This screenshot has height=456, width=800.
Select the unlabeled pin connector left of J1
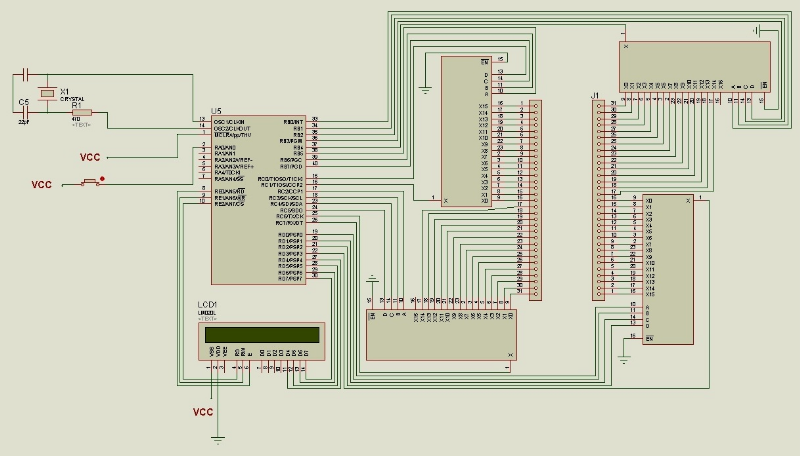pyautogui.click(x=537, y=200)
